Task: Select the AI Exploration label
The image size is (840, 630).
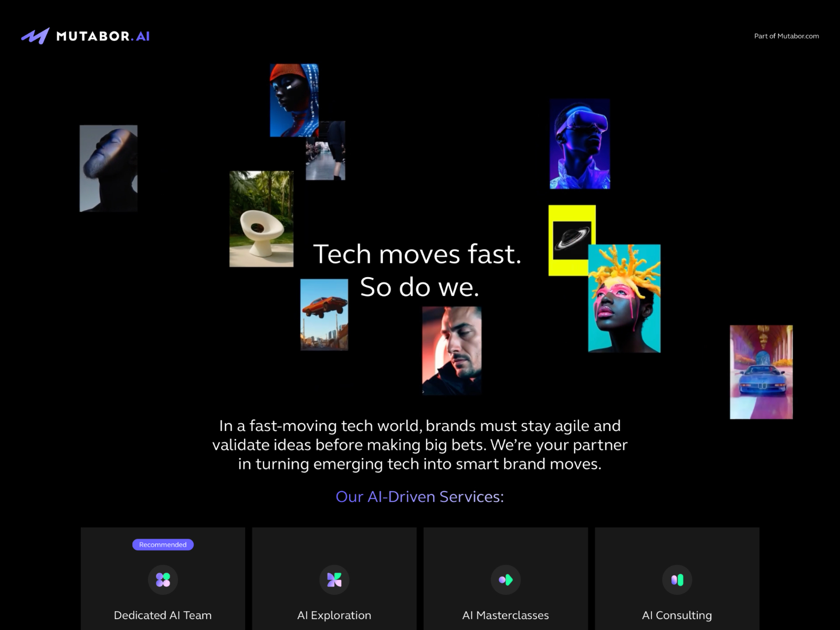Action: click(334, 615)
